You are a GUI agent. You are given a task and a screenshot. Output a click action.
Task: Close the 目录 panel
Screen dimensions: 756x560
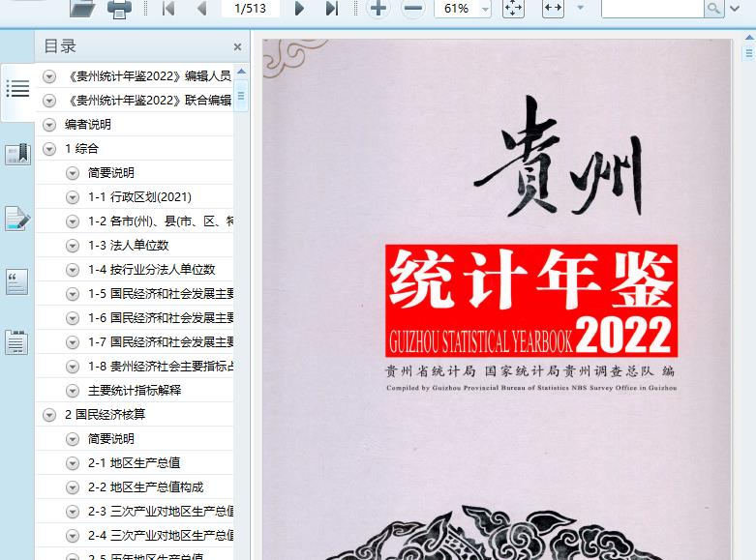(237, 46)
